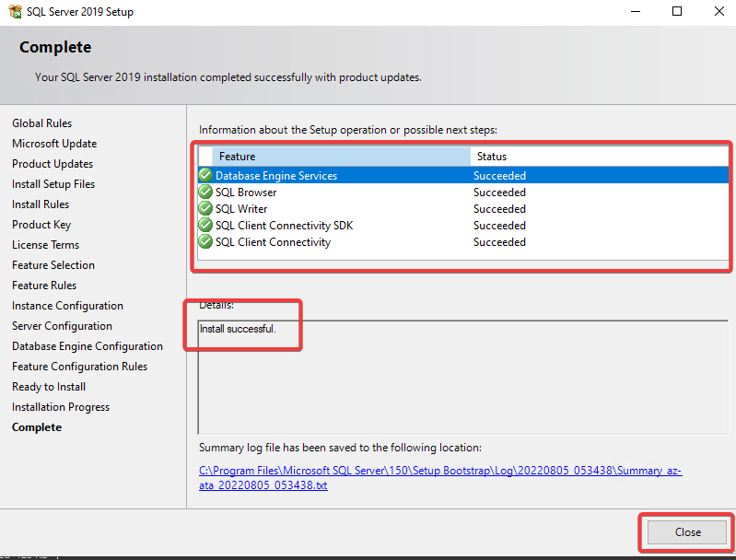The height and width of the screenshot is (560, 736).
Task: Maximize the SQL Server Setup window
Action: [x=677, y=11]
